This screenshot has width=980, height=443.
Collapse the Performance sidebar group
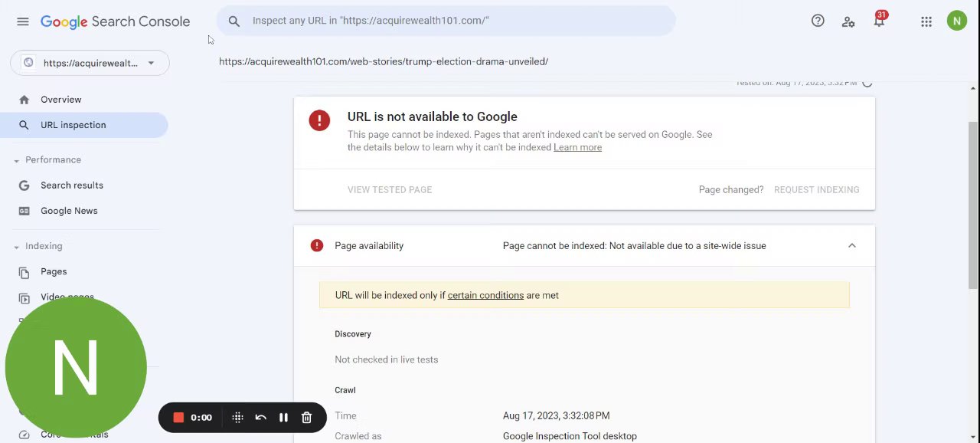click(17, 160)
